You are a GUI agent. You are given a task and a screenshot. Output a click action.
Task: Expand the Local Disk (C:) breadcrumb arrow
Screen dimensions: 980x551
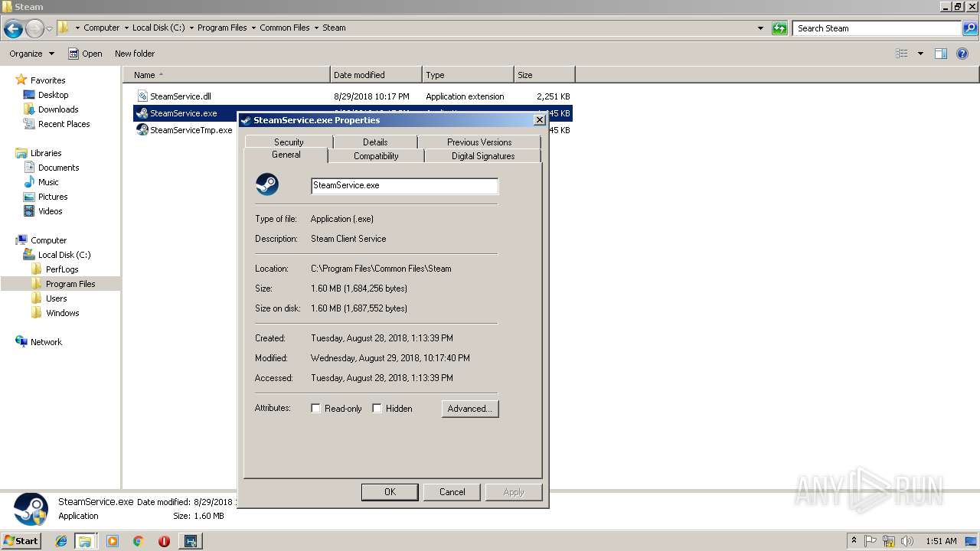pos(191,28)
